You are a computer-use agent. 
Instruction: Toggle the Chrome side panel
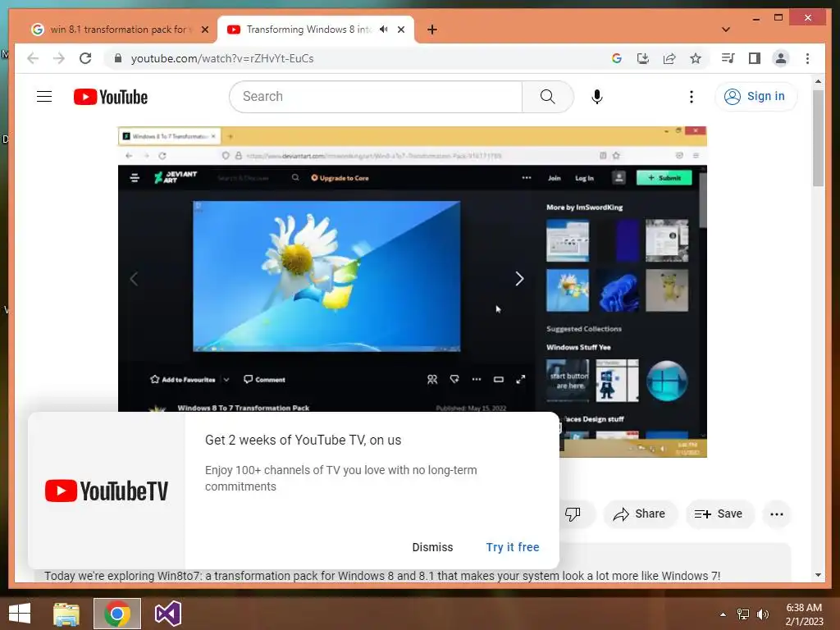coord(755,58)
